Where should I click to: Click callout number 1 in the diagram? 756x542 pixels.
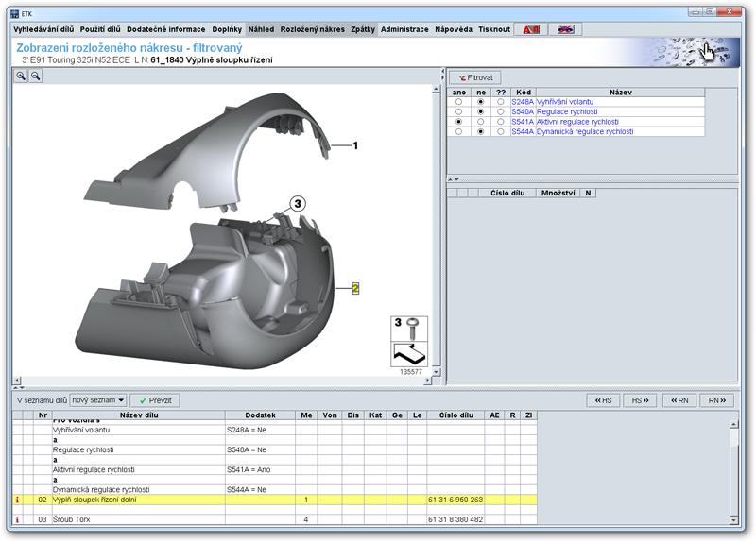coord(355,145)
